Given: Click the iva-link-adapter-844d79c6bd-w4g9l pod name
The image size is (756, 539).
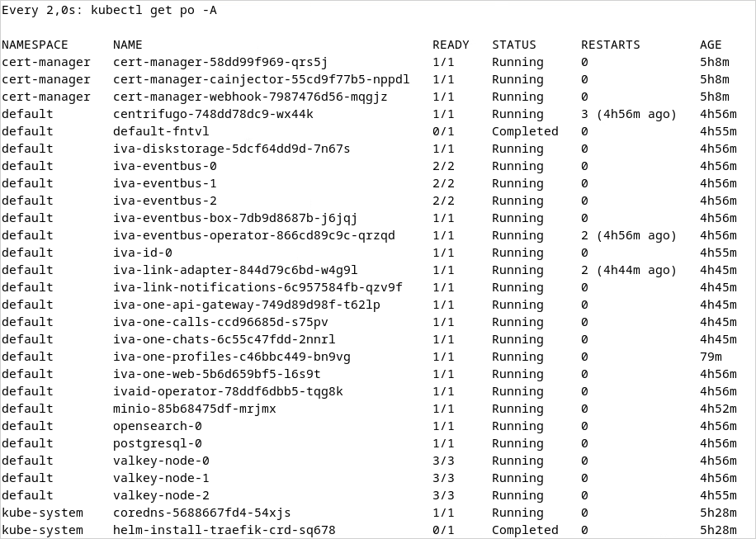Looking at the screenshot, I should click(235, 270).
